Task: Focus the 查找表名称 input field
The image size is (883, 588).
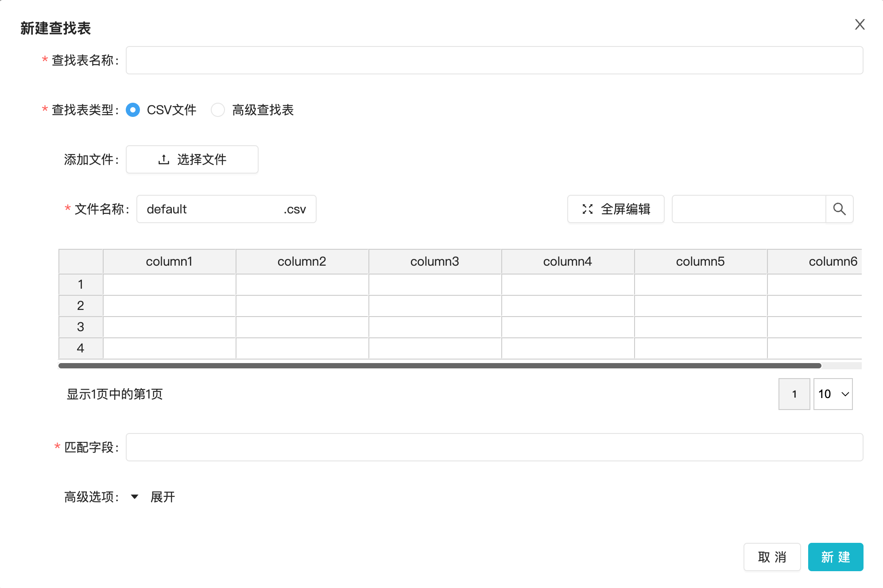Action: coord(494,60)
